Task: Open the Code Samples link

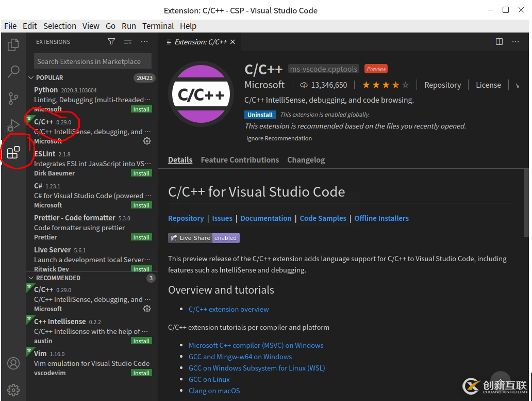Action: point(323,218)
